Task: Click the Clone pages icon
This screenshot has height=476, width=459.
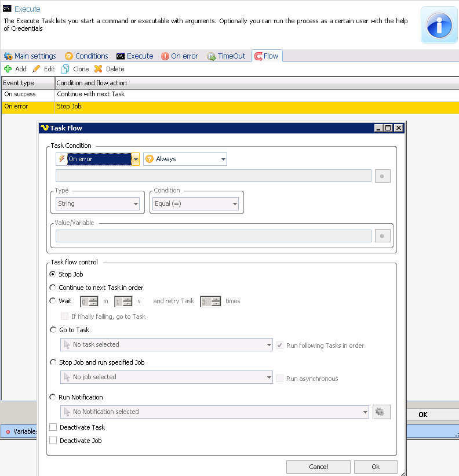Action: tap(65, 69)
